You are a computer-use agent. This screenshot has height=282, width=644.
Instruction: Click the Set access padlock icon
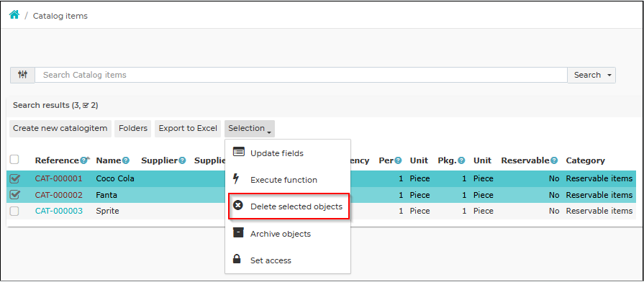pyautogui.click(x=237, y=259)
